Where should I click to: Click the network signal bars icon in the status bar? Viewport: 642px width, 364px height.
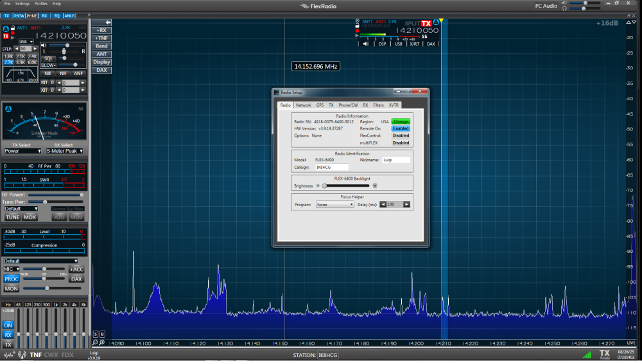(587, 354)
